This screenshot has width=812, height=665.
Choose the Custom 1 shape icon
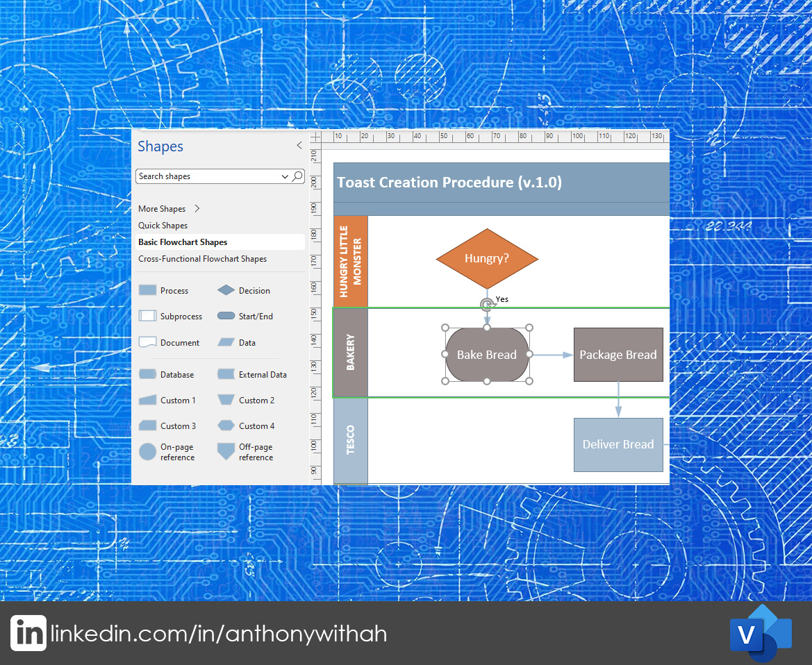(x=147, y=400)
